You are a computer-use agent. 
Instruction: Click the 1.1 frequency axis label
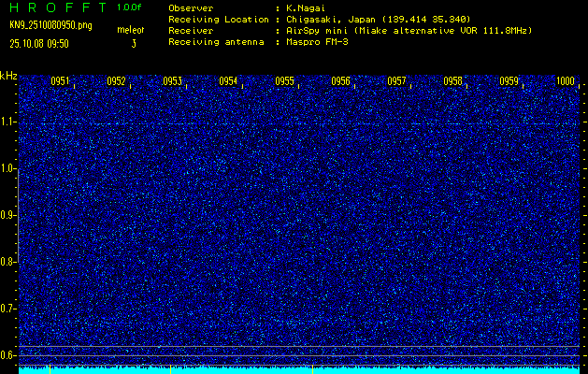(x=8, y=122)
